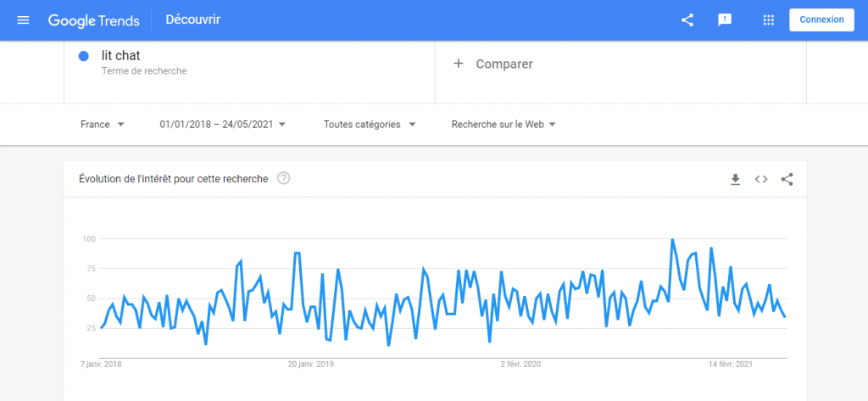Open the Google apps grid
Viewport: 868px width, 401px height.
(x=769, y=19)
